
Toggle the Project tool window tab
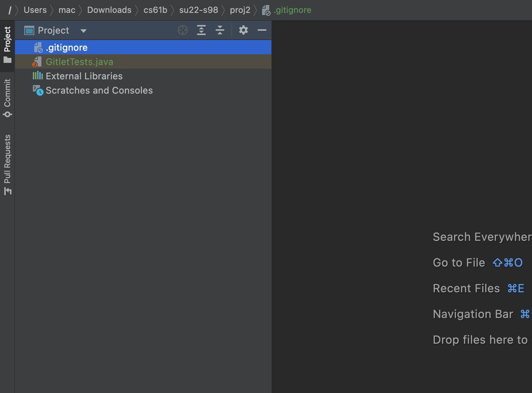pos(7,44)
